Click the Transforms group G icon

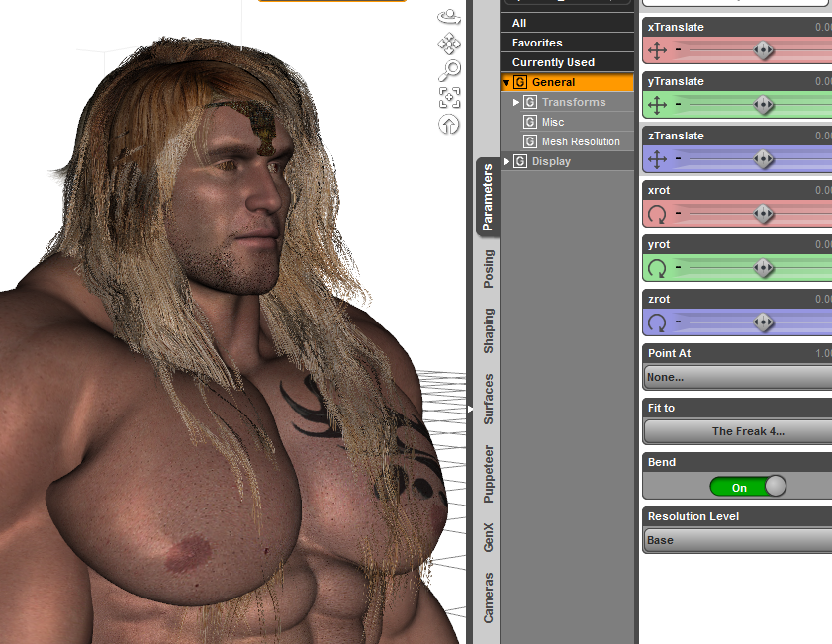click(530, 102)
